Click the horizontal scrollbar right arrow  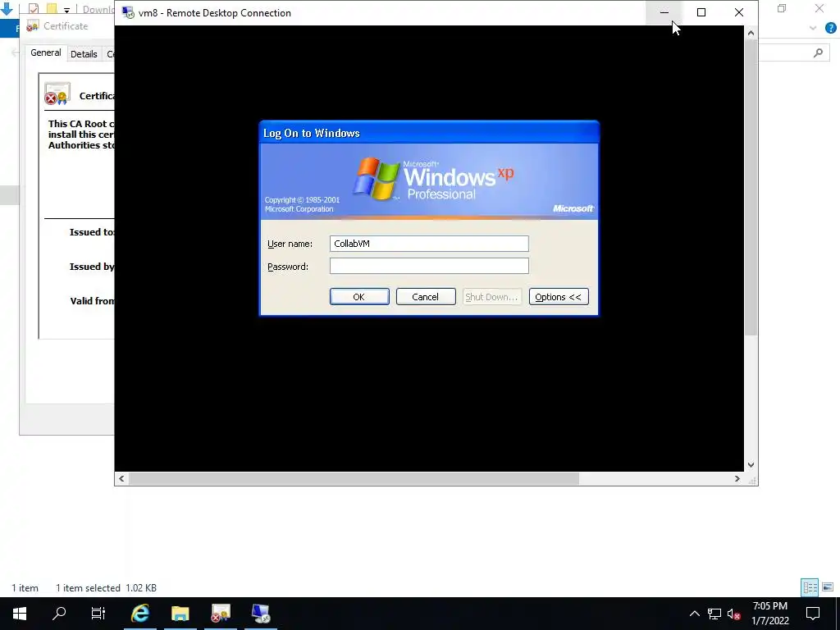(737, 479)
